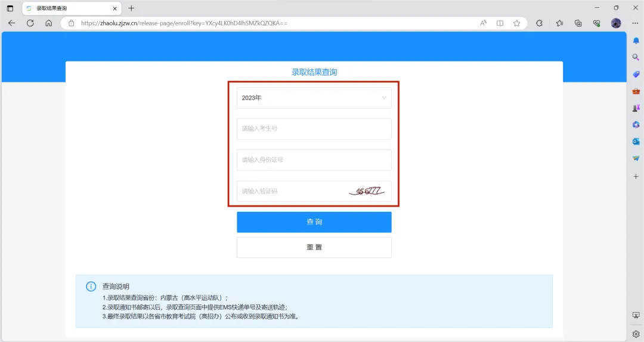This screenshot has height=342, width=644.
Task: Open a new browser tab
Action: 131,8
